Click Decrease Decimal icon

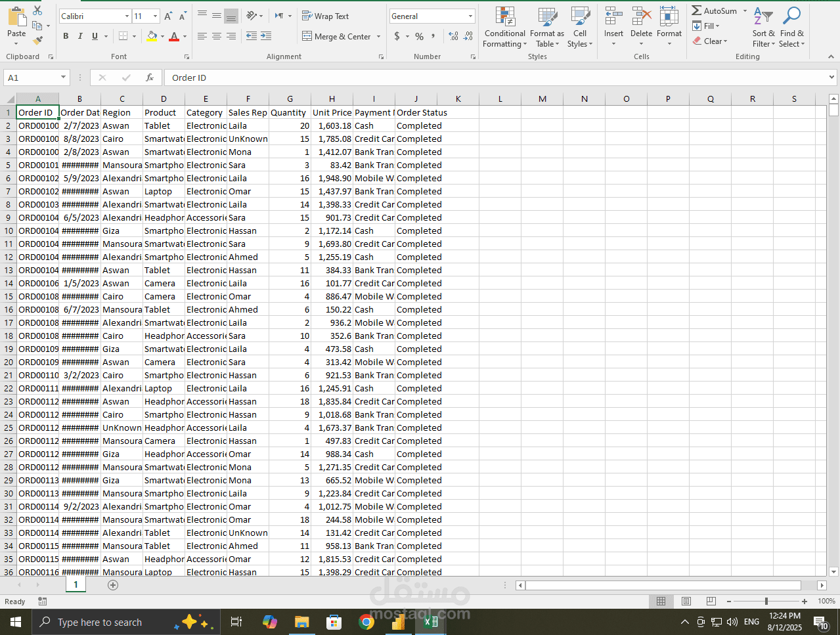click(x=468, y=36)
